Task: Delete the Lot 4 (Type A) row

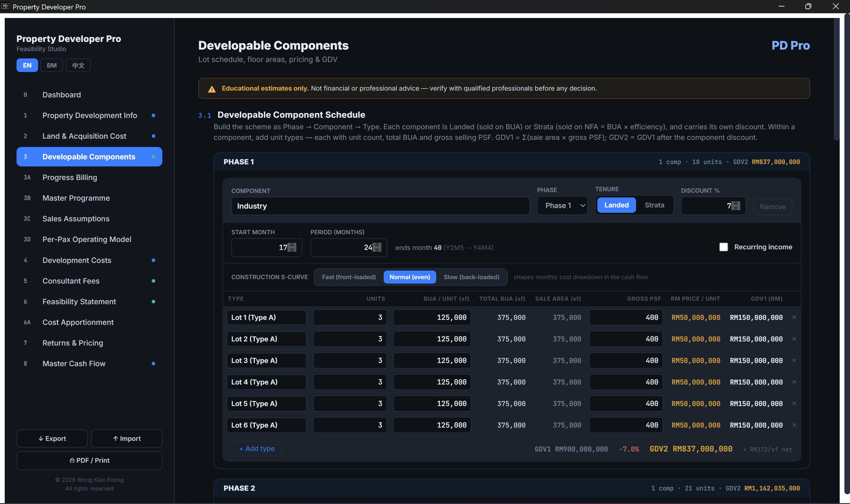Action: (x=794, y=382)
